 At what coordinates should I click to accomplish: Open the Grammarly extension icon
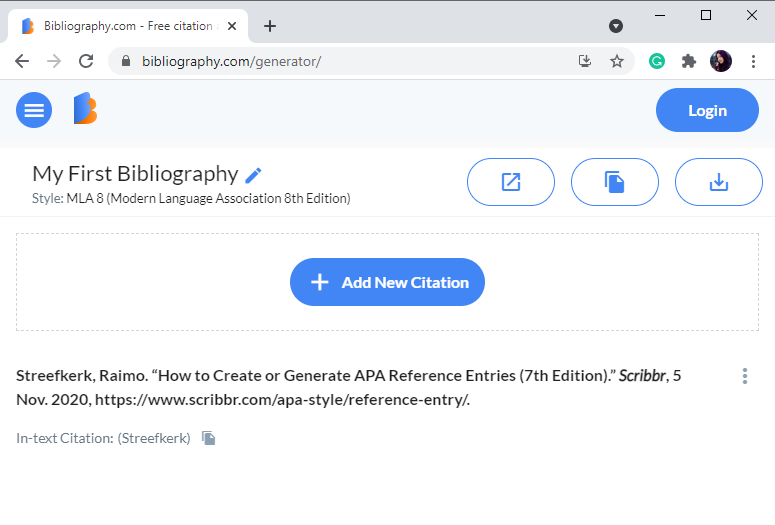pos(657,61)
